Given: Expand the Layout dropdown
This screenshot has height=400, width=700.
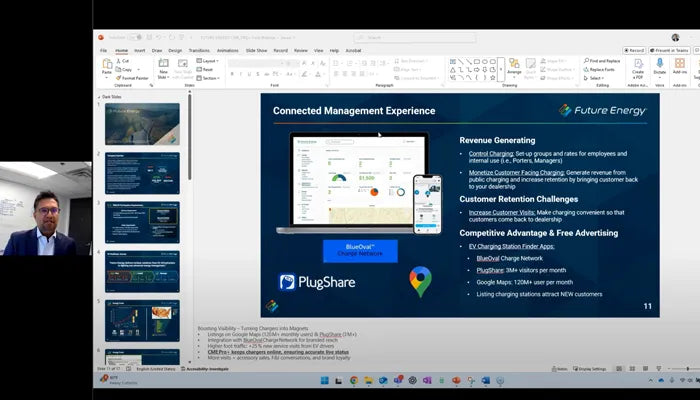Looking at the screenshot, I should coord(208,60).
